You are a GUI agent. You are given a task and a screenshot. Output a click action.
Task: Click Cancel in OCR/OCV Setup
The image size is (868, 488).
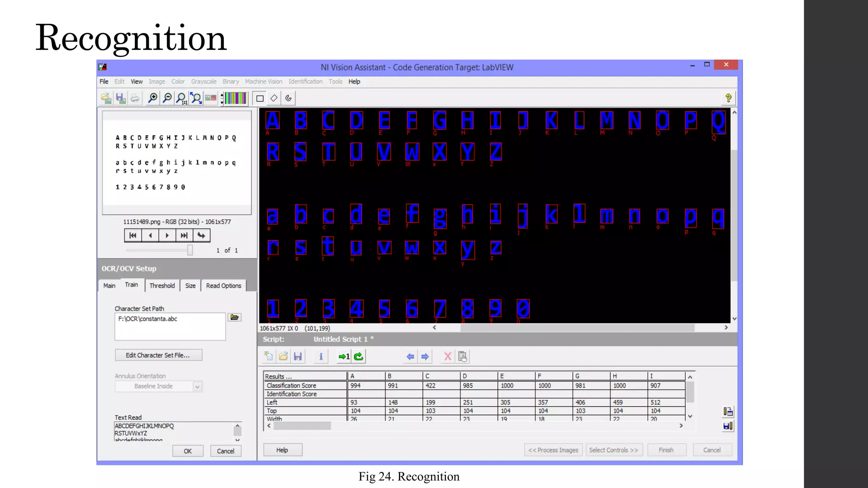225,451
